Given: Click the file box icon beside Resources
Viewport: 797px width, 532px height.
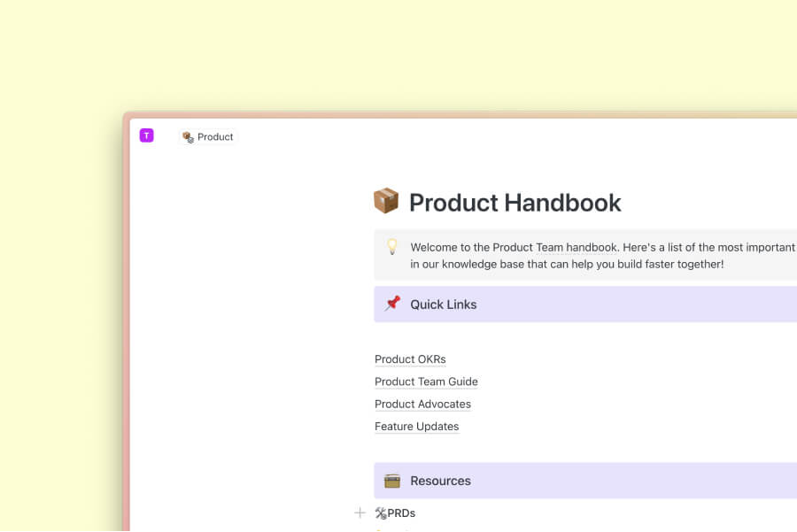Looking at the screenshot, I should tap(392, 481).
